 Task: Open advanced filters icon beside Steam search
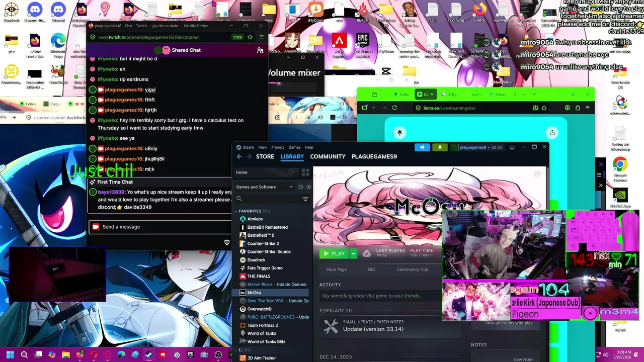pos(305,199)
